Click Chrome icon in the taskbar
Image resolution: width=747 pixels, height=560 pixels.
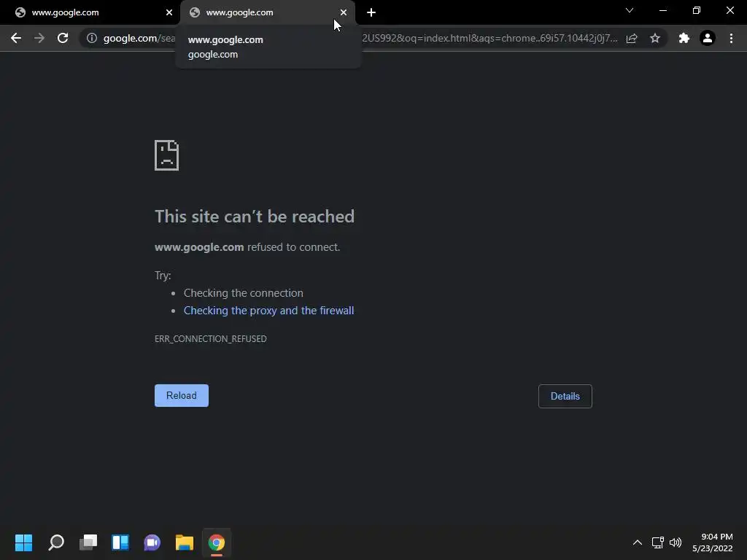[217, 542]
